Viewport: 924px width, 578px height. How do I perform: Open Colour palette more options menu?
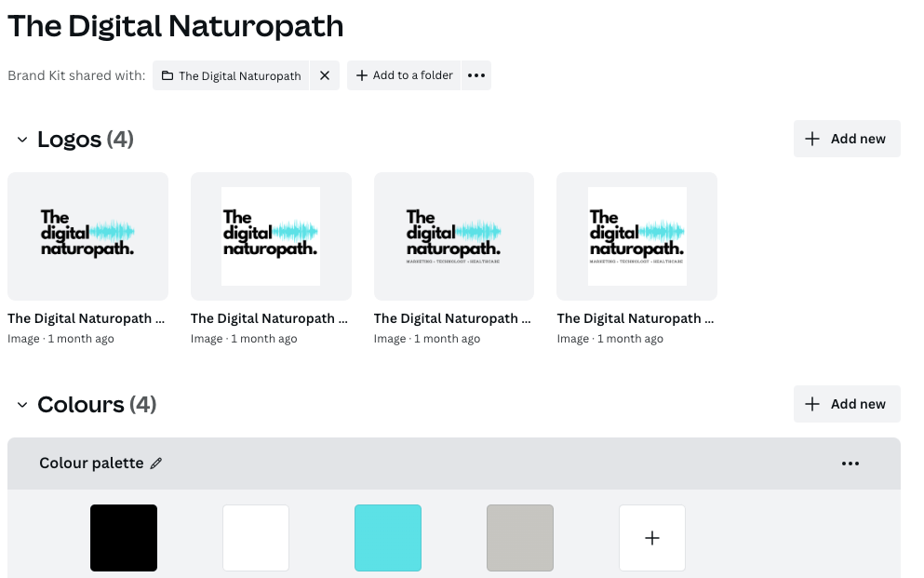point(850,464)
